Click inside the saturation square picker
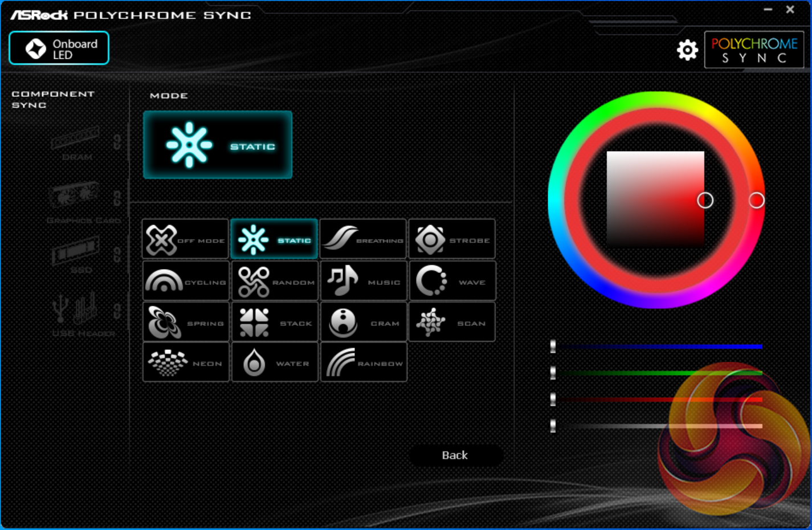The image size is (812, 530). point(655,199)
